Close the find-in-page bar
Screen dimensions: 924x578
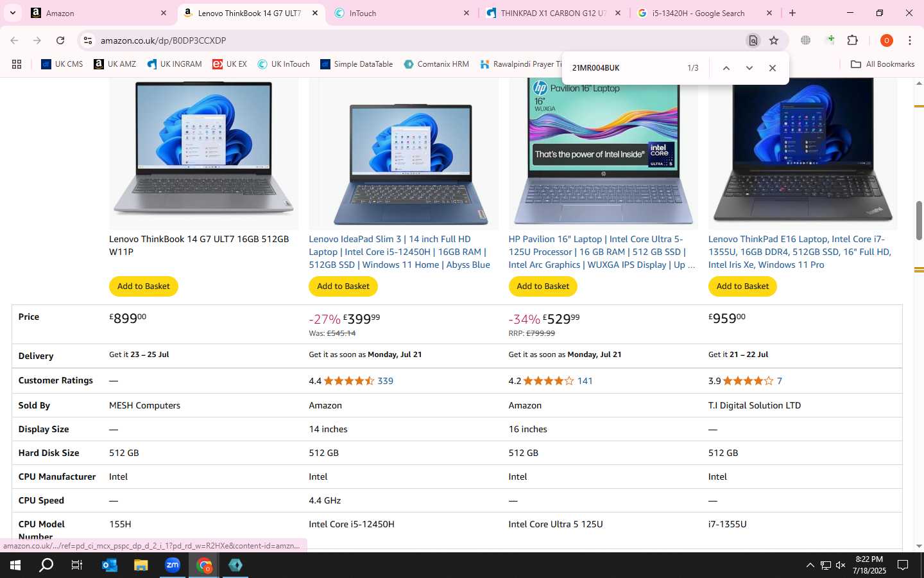tap(773, 68)
